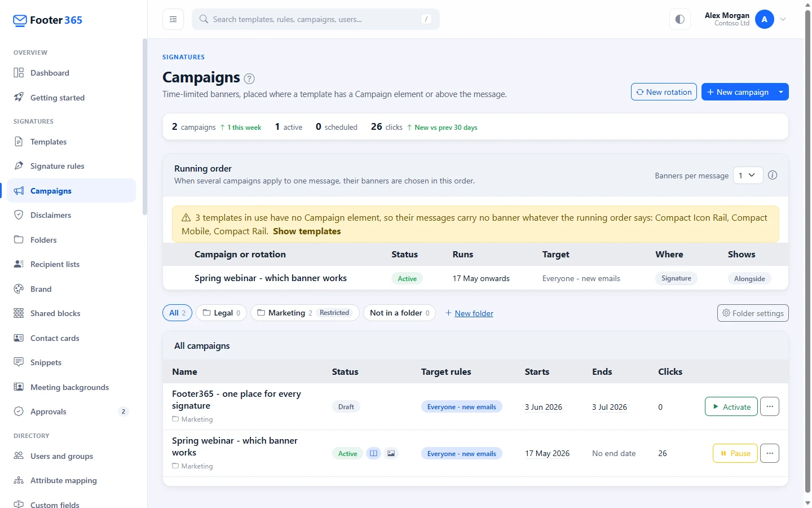Expand the New campaign dropdown arrow

781,92
